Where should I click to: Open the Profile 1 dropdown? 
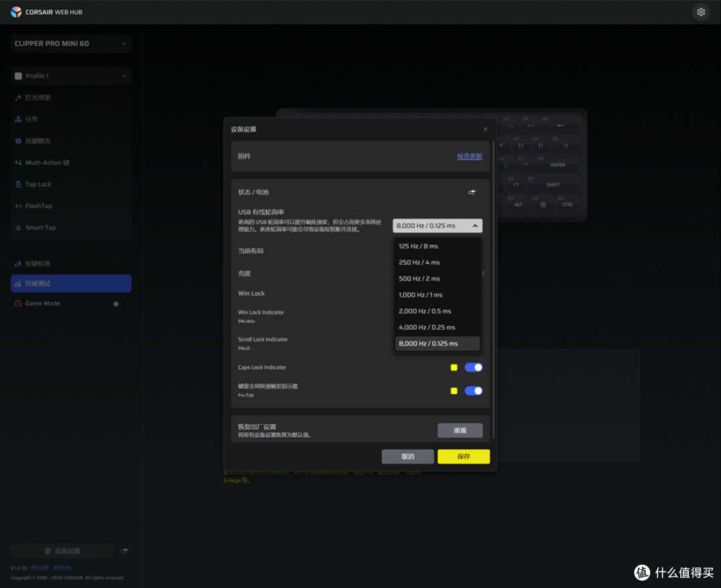(x=71, y=76)
